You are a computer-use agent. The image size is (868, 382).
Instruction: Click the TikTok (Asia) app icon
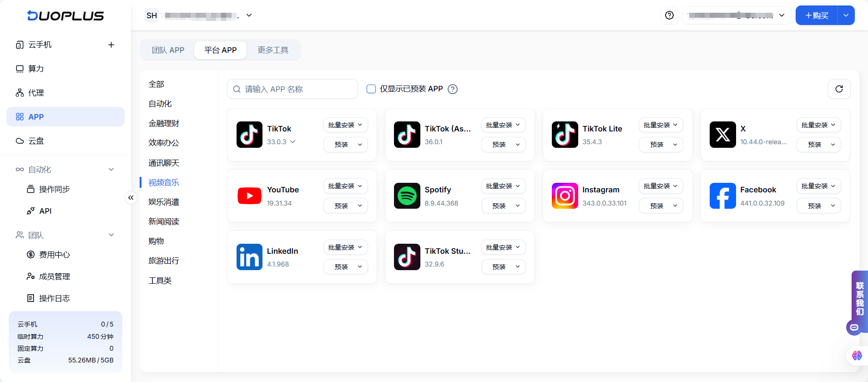pyautogui.click(x=407, y=135)
